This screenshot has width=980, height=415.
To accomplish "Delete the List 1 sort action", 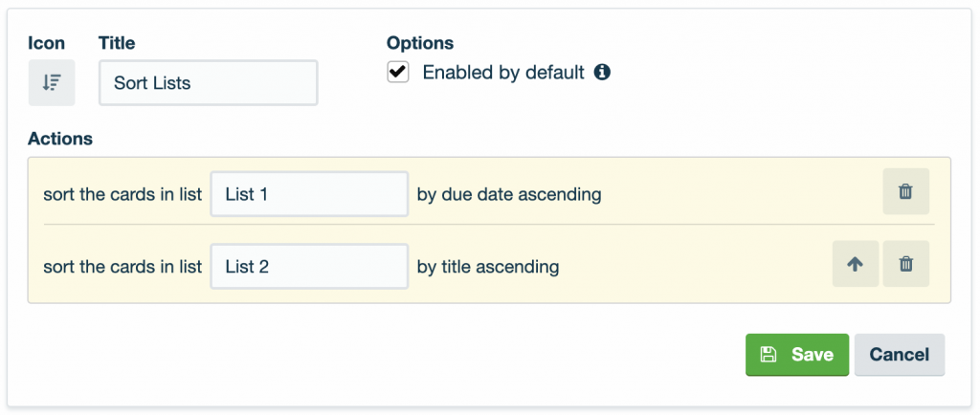I will (x=905, y=191).
